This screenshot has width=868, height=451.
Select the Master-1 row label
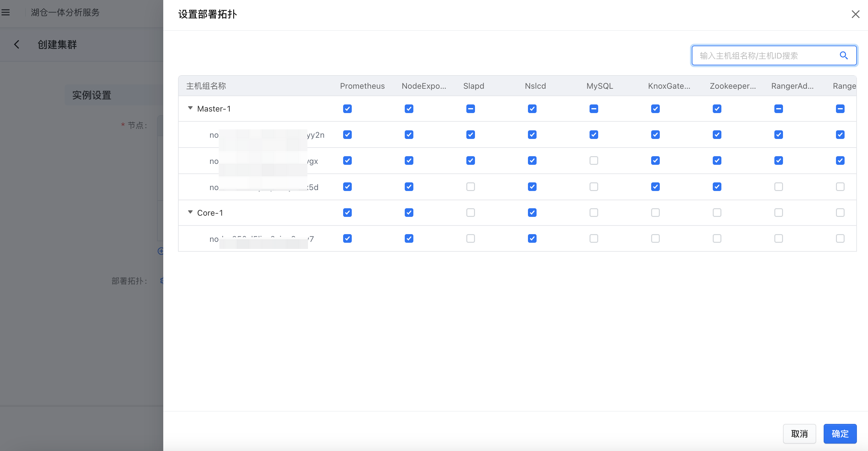coord(214,108)
